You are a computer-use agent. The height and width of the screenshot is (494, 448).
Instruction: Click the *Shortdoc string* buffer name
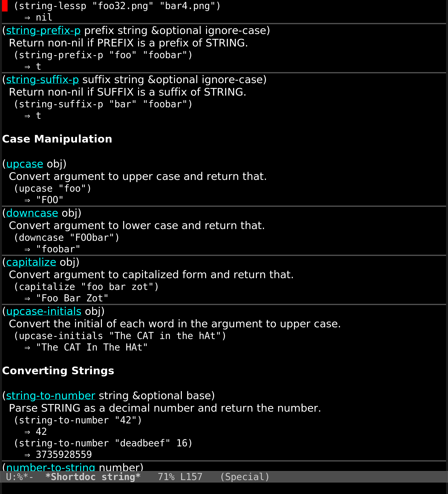click(93, 477)
